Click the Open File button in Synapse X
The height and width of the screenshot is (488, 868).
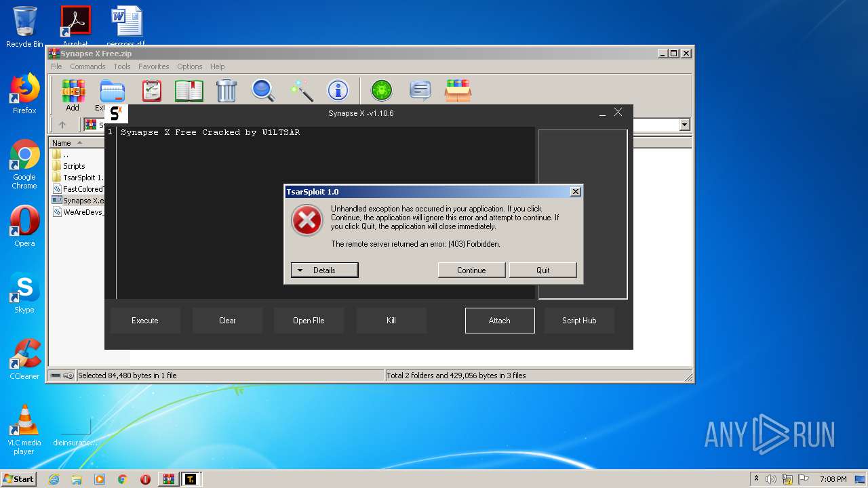[309, 321]
